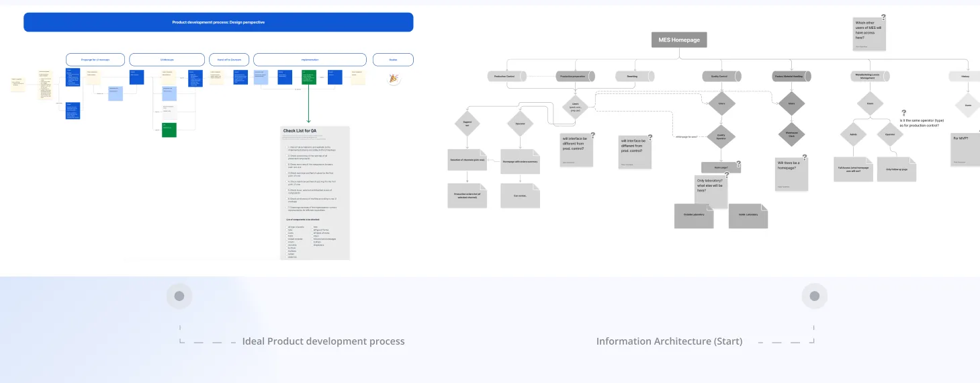Click the 'Operator' diamond under Production Control
Image resolution: width=980 pixels, height=383 pixels.
(x=520, y=124)
